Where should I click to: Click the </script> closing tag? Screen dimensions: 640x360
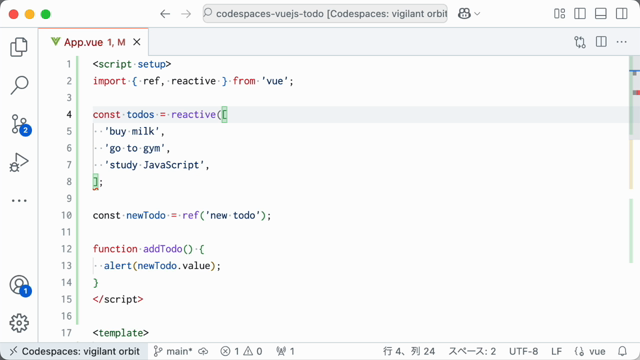click(118, 299)
